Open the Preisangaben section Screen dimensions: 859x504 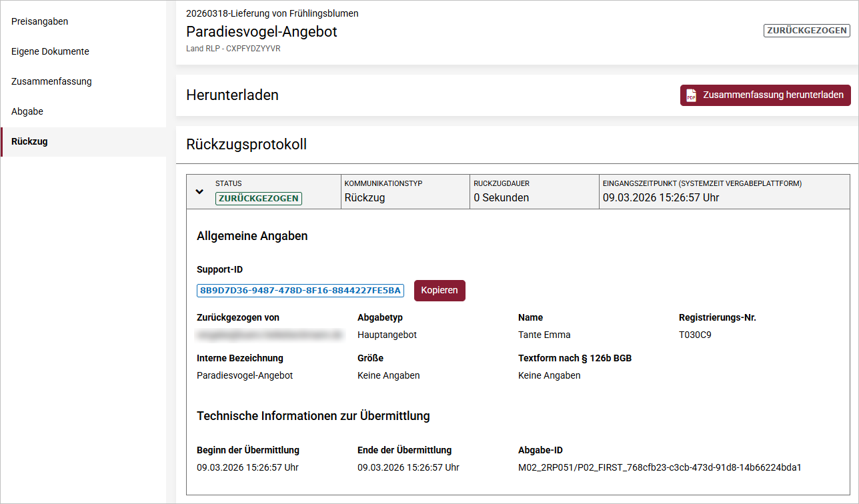[40, 21]
